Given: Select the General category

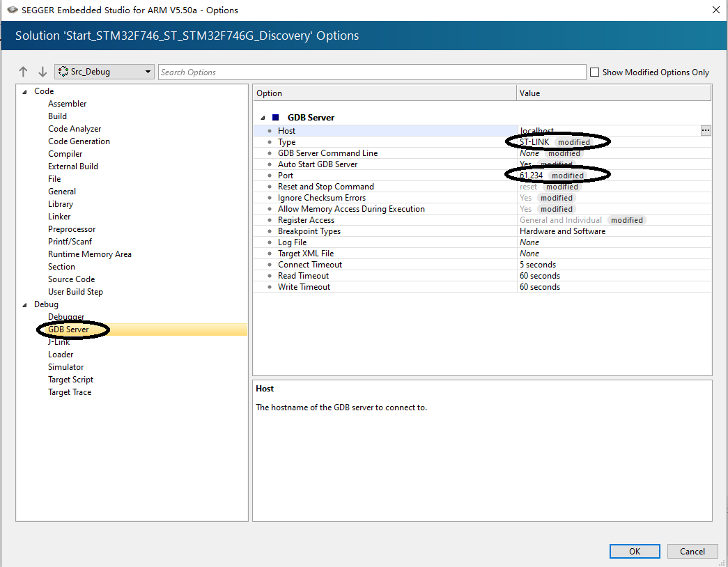Looking at the screenshot, I should coord(62,192).
